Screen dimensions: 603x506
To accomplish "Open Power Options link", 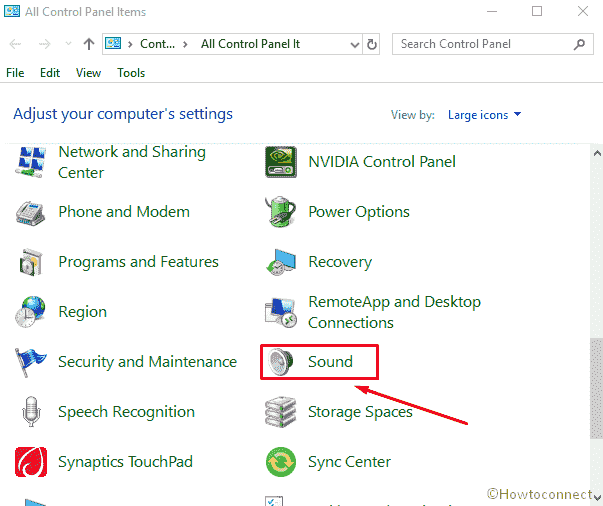I will coord(359,212).
